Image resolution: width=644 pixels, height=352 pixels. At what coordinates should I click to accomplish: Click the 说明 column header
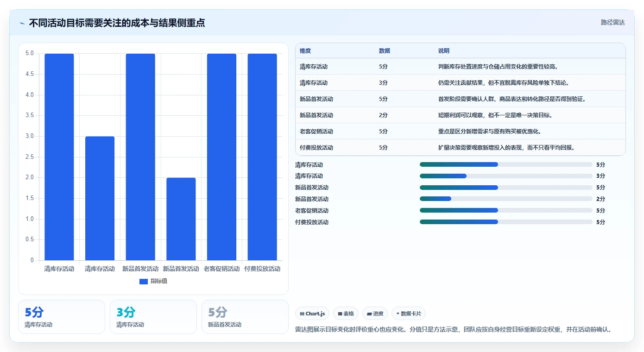coord(444,51)
